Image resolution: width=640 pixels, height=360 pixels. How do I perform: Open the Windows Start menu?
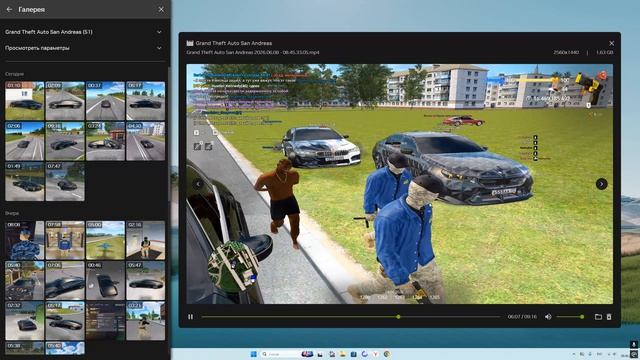click(x=253, y=354)
